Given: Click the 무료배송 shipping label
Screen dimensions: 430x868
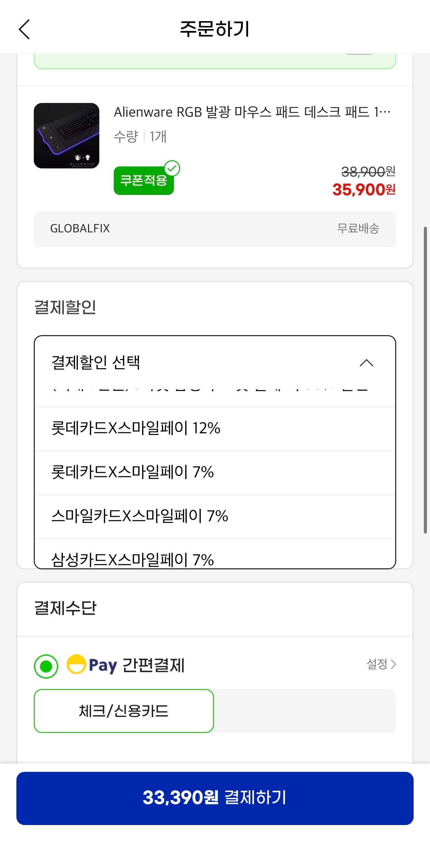Looking at the screenshot, I should (x=358, y=228).
